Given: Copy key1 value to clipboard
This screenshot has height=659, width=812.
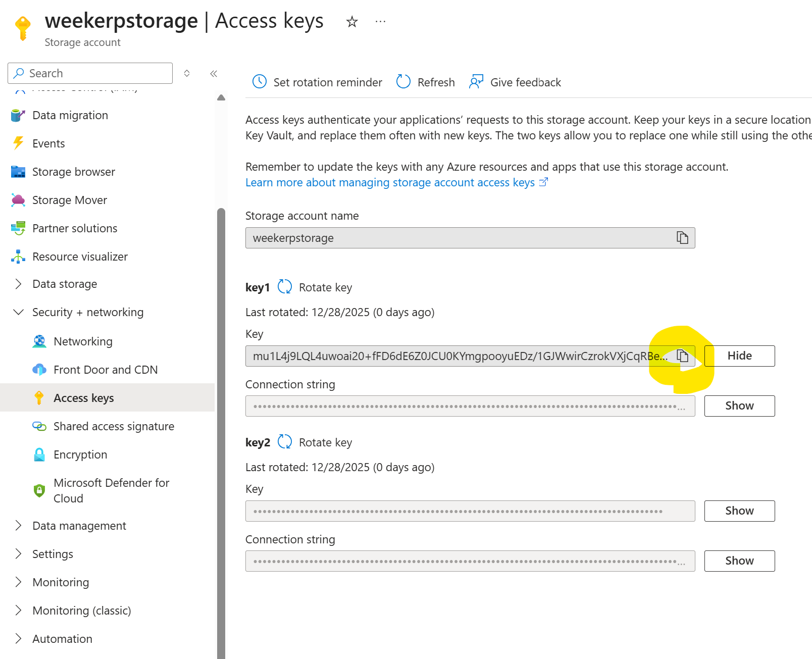Looking at the screenshot, I should (682, 356).
